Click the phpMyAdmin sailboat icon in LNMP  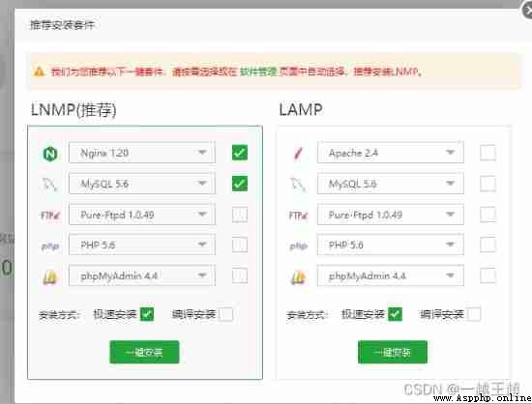click(x=50, y=276)
